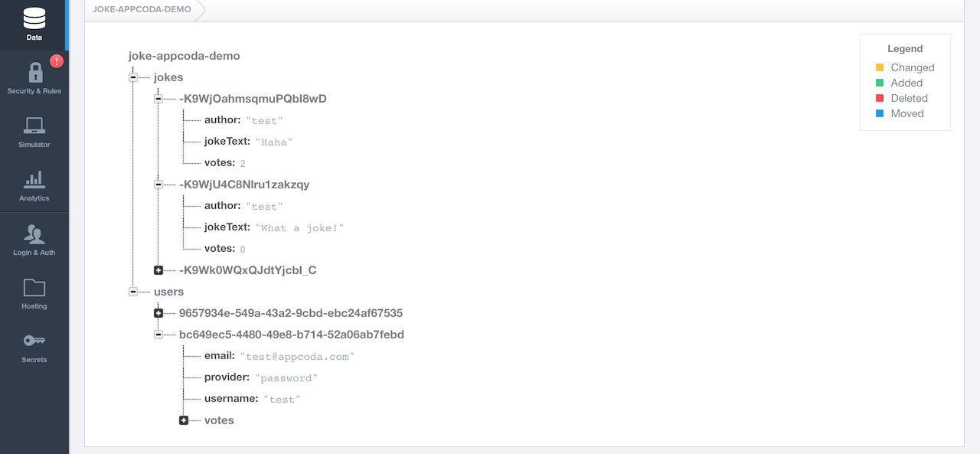This screenshot has width=980, height=454.
Task: Open the Secrets panel
Action: click(34, 345)
